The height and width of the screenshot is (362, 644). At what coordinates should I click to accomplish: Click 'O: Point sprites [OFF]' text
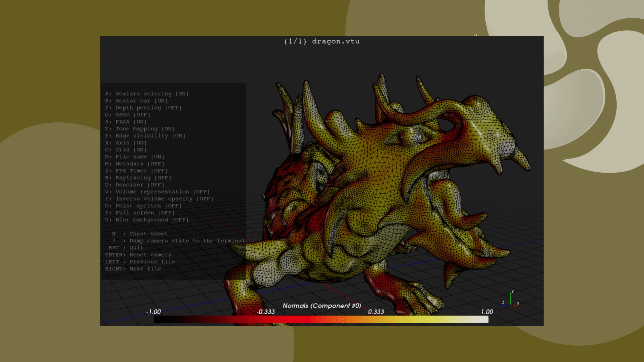pos(143,206)
